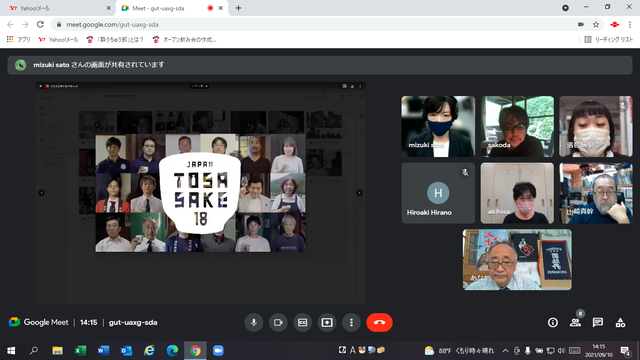Viewport: 640px width, 360px height.
Task: Leave the call with red hangup button
Action: pos(379,322)
